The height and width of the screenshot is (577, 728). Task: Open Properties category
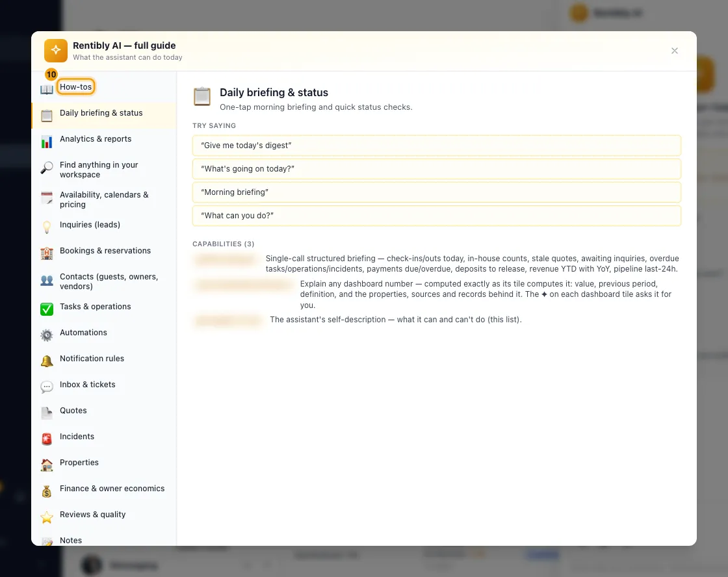[x=104, y=465]
